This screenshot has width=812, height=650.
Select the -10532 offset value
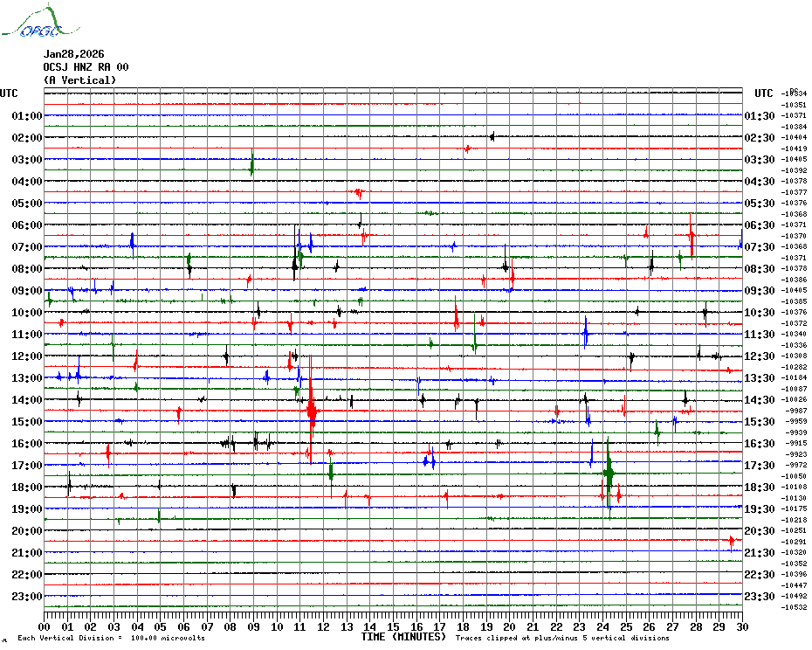pos(795,607)
